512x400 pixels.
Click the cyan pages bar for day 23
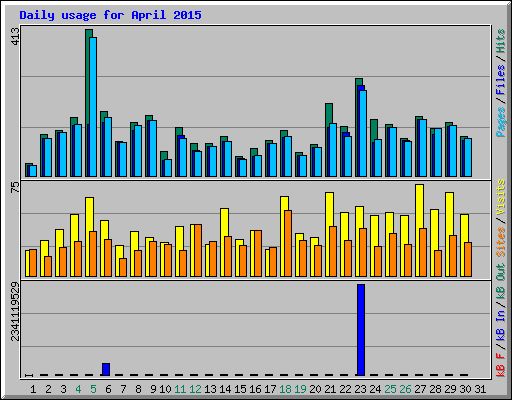363,133
